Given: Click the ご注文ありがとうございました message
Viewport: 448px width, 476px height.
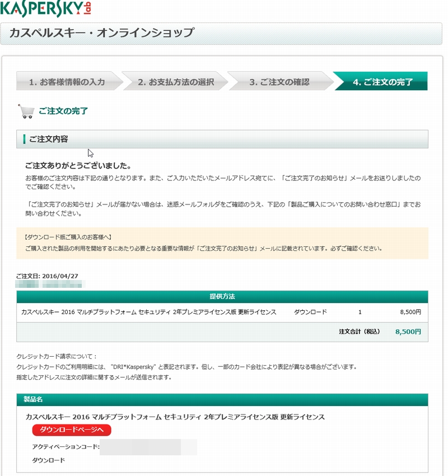Looking at the screenshot, I should pos(78,166).
